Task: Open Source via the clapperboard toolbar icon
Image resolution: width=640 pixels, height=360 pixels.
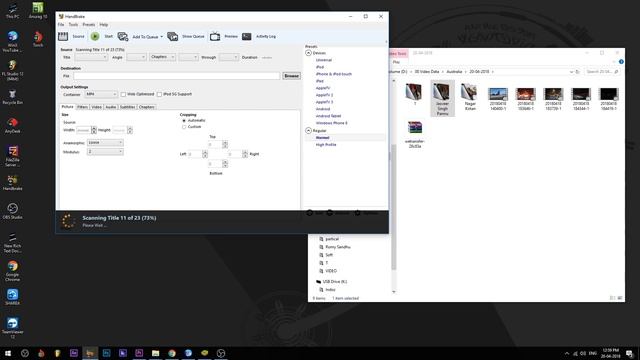Action: pyautogui.click(x=63, y=36)
